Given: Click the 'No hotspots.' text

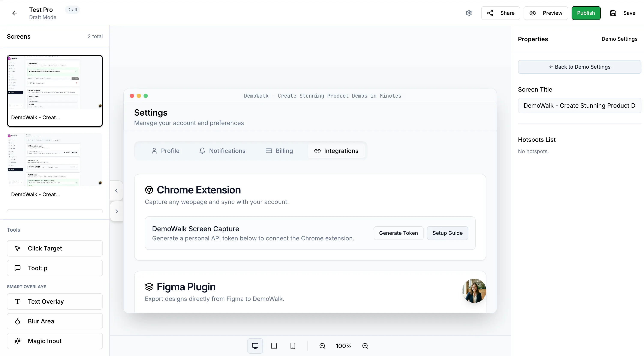Looking at the screenshot, I should coord(533,151).
